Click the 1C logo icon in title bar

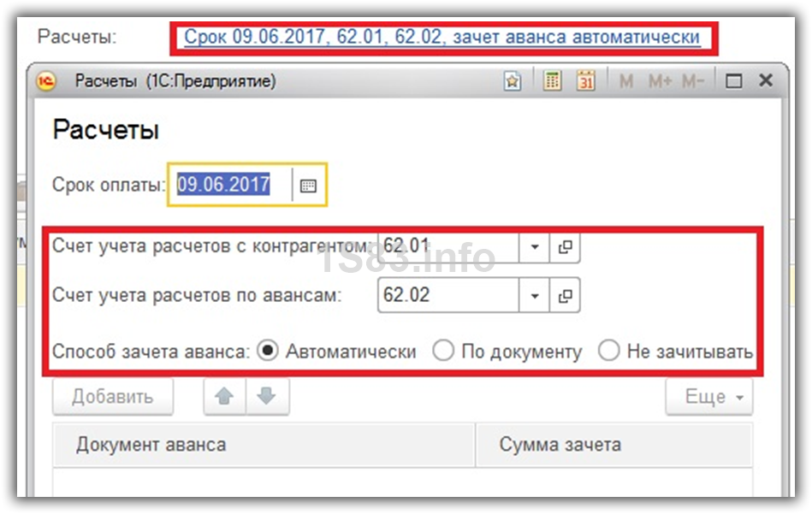pyautogui.click(x=45, y=81)
